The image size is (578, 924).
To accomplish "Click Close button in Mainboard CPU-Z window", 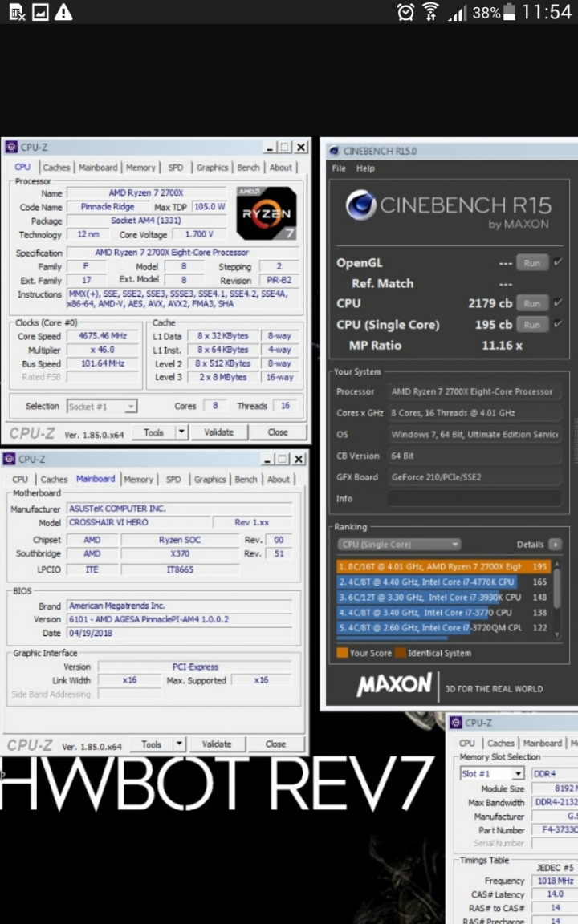I will pos(275,744).
